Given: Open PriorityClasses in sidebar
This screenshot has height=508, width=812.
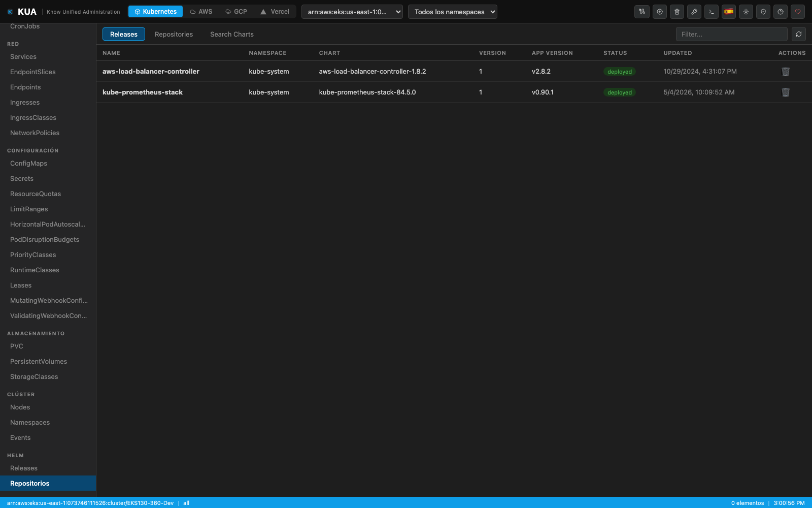Looking at the screenshot, I should click(x=48, y=255).
